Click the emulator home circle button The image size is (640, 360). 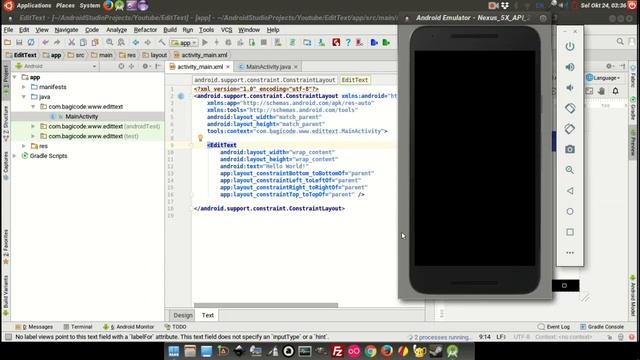[x=570, y=211]
